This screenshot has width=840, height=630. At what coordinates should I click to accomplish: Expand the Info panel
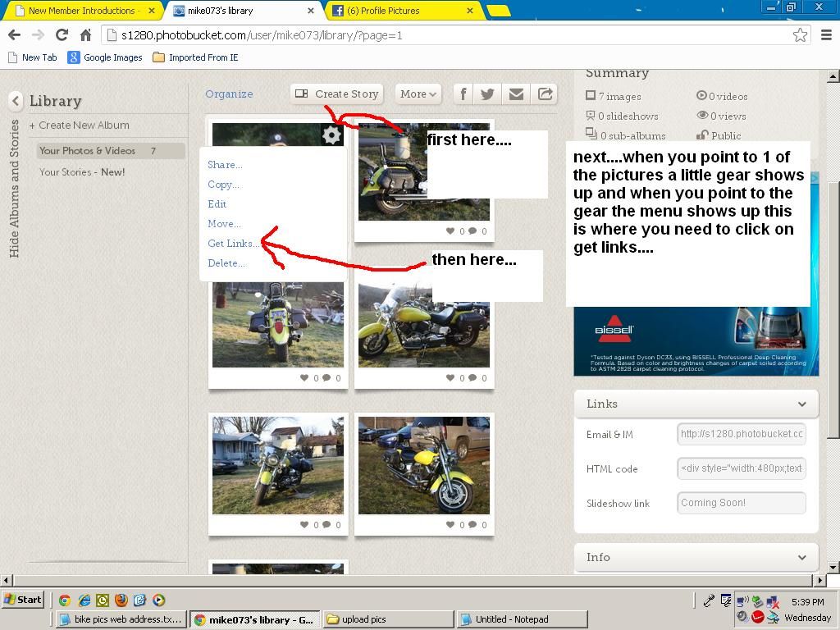pyautogui.click(x=801, y=557)
